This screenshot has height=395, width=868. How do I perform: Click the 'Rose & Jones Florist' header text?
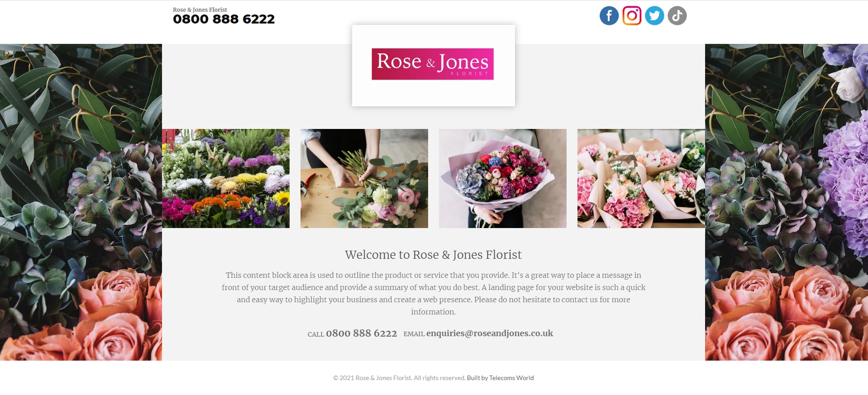[x=200, y=10]
